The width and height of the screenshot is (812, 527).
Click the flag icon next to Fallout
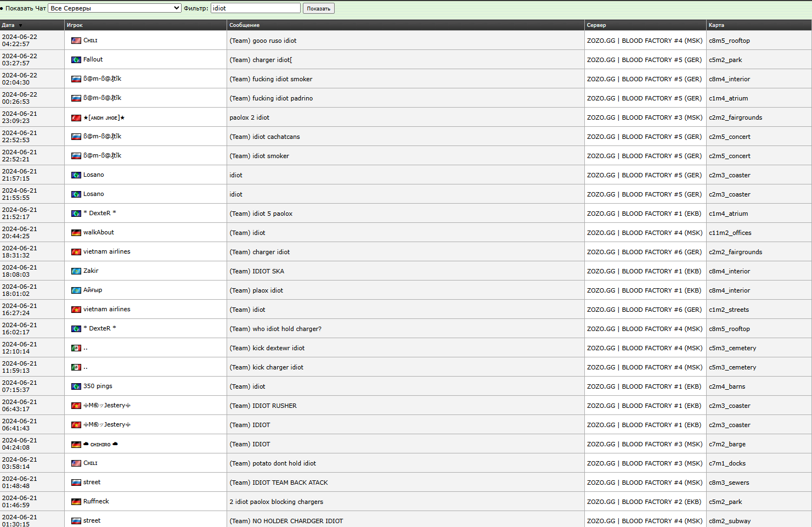click(76, 60)
